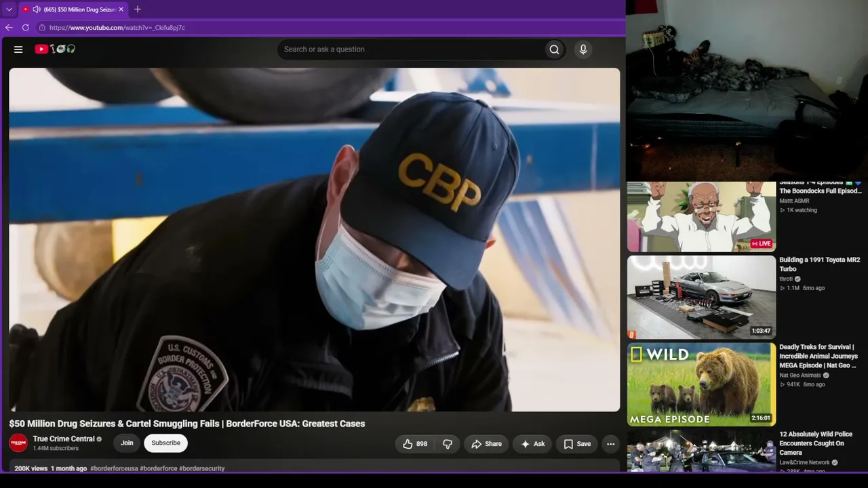Focus the Search or ask a question field

pos(411,49)
